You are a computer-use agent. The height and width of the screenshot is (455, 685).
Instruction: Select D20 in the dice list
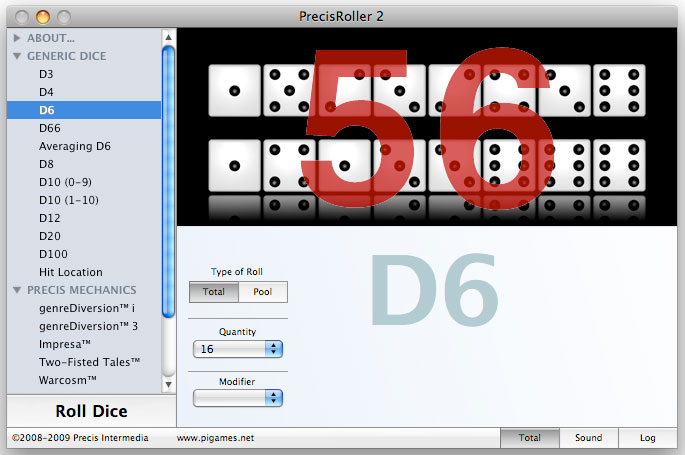[x=84, y=236]
